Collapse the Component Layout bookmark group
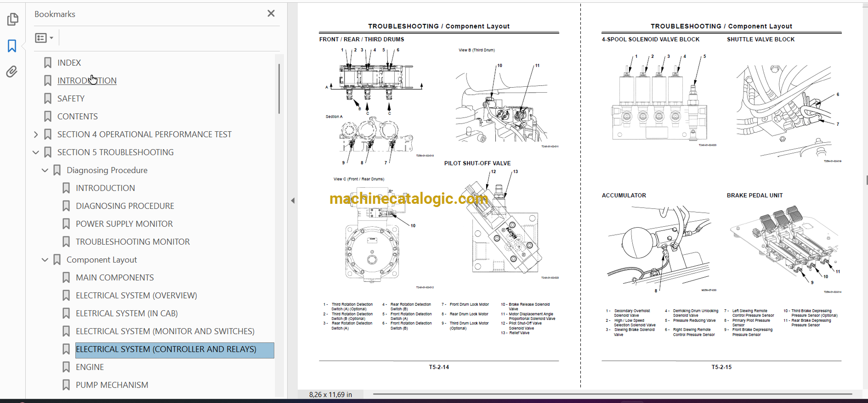 pyautogui.click(x=45, y=259)
